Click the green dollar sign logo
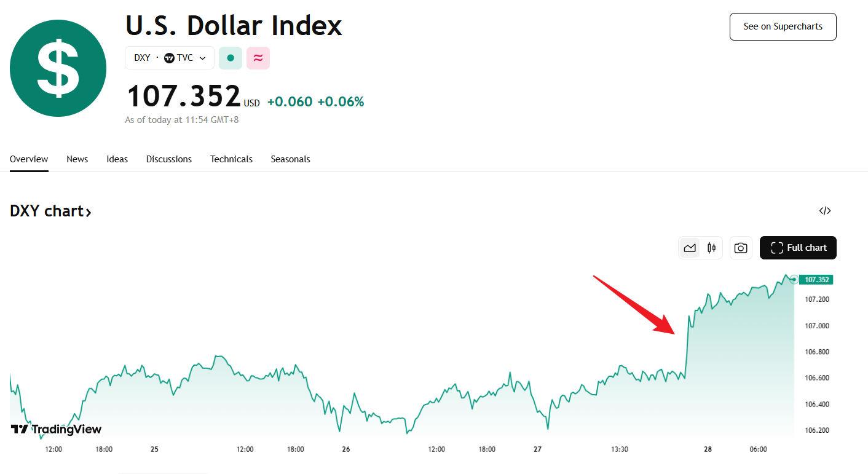This screenshot has height=474, width=868. [x=58, y=68]
